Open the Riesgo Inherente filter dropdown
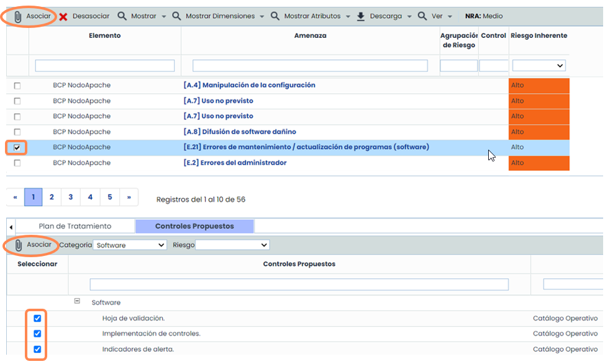Image resolution: width=605 pixels, height=364 pixels. tap(539, 65)
